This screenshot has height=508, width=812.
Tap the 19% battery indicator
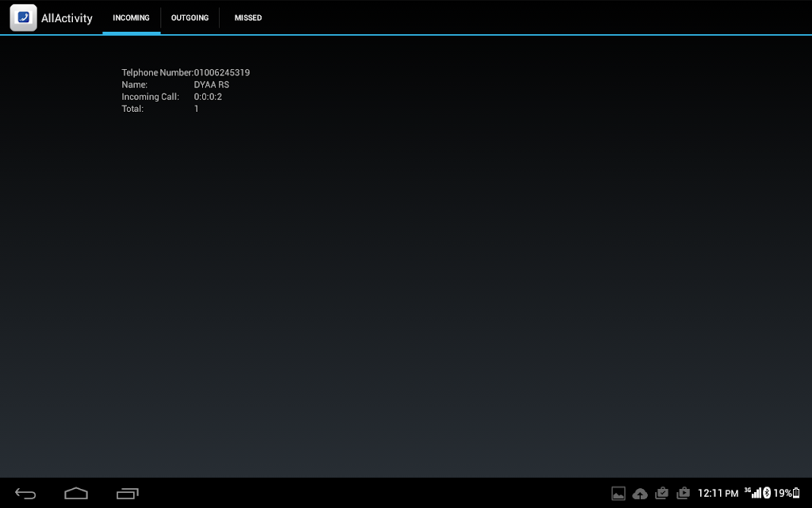(x=787, y=493)
